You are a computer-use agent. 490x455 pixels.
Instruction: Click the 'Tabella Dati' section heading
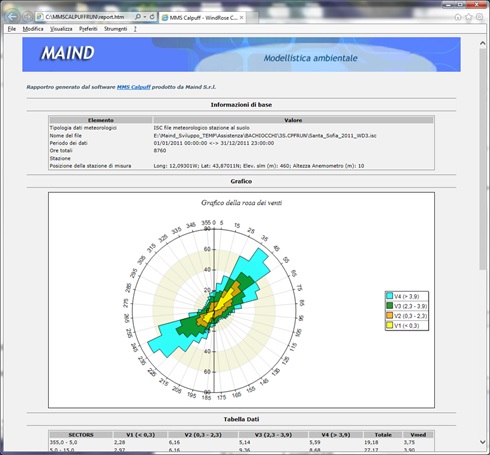point(241,419)
